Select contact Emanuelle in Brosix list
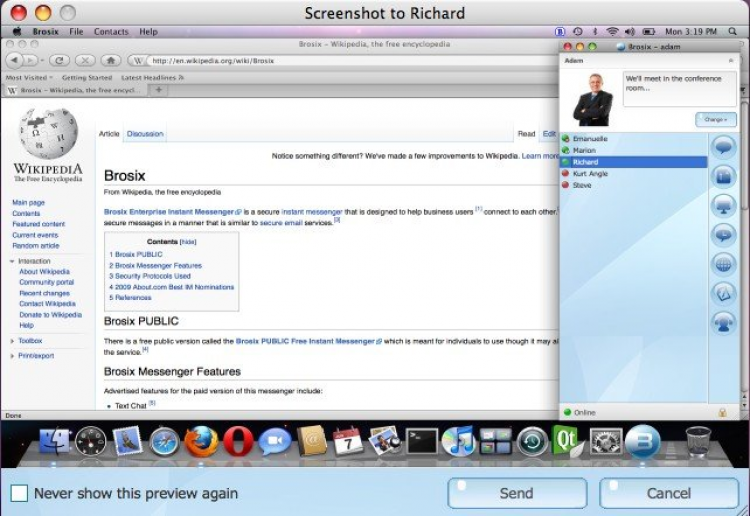Screen dimensions: 750x516 tap(633, 139)
